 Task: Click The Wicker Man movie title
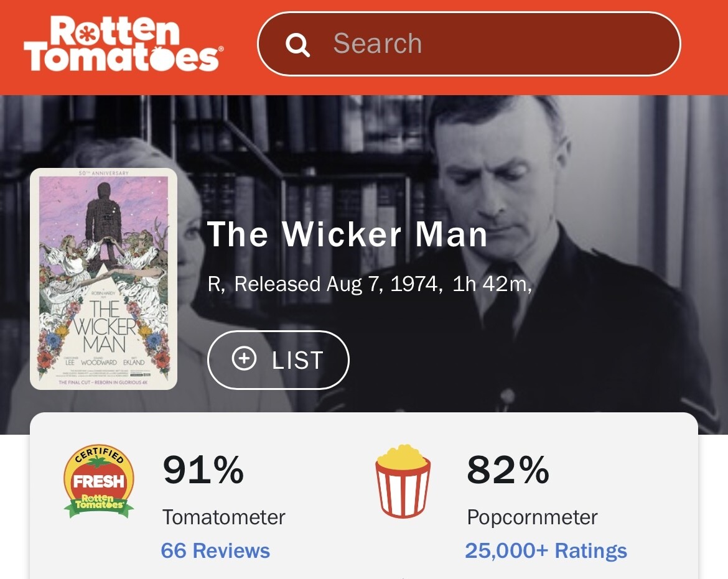(347, 234)
